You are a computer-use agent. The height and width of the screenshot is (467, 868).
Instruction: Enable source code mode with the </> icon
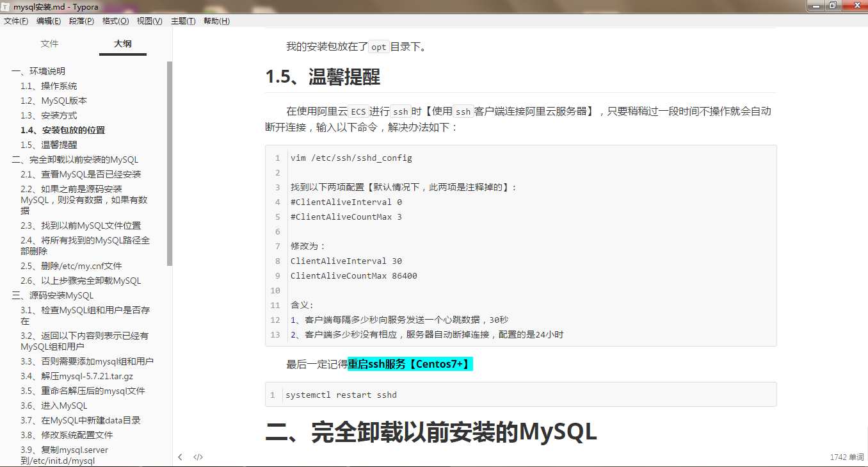(x=198, y=457)
